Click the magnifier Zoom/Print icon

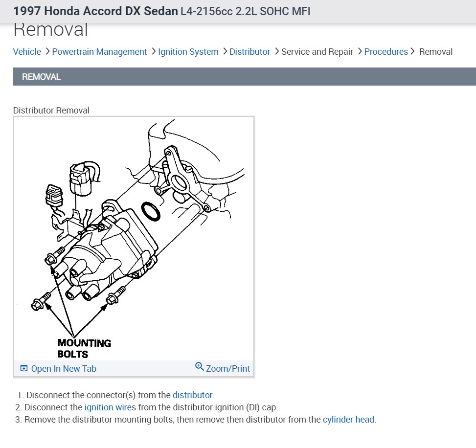click(200, 366)
